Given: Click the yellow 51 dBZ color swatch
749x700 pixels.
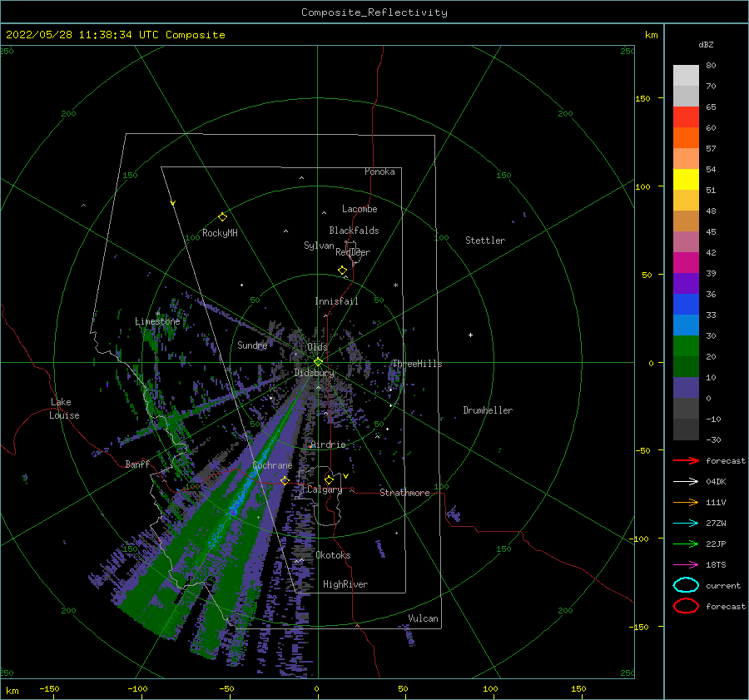Looking at the screenshot, I should tap(686, 179).
